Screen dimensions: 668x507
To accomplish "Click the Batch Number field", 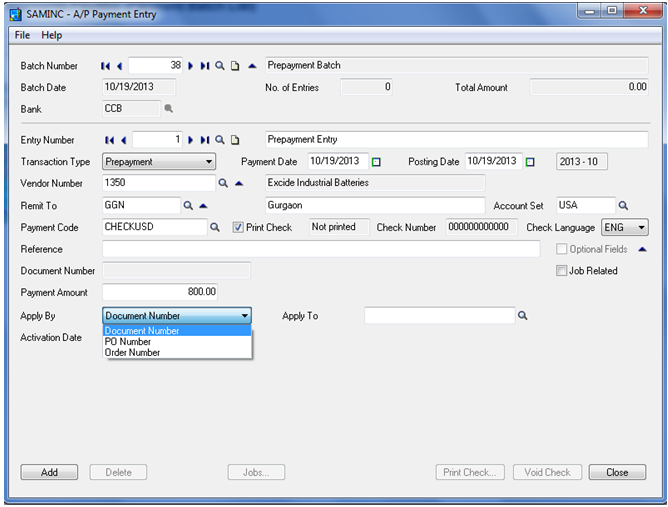I will 155,66.
